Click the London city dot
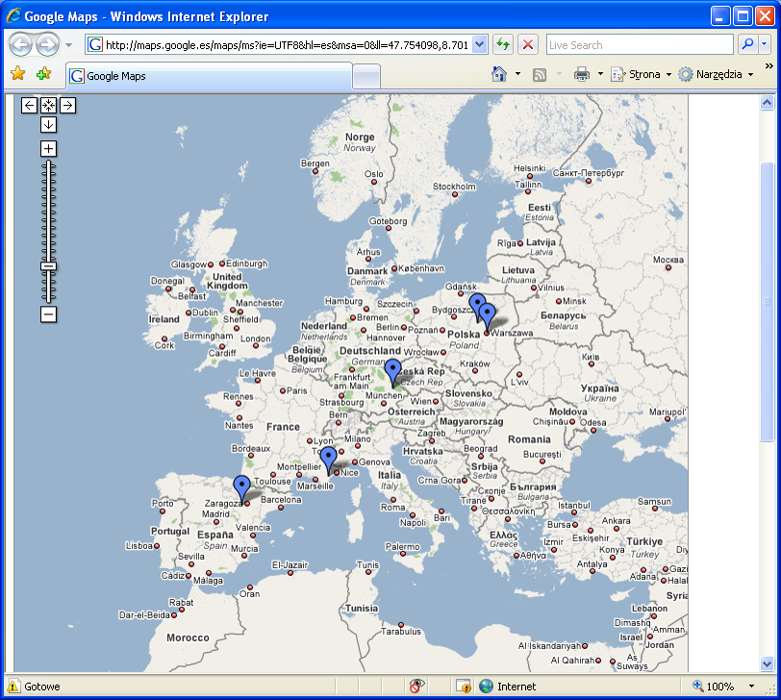Screen dimensions: 781x700 click(256, 346)
